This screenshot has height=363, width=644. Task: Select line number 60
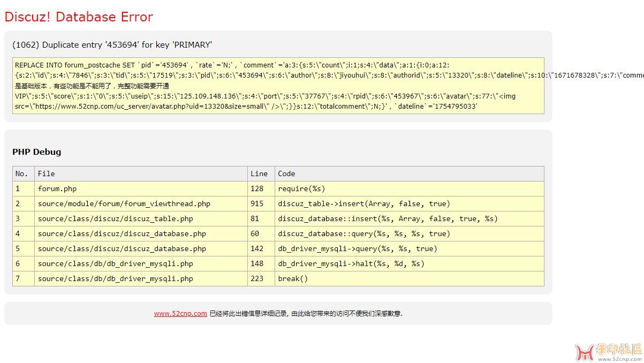[x=261, y=233]
